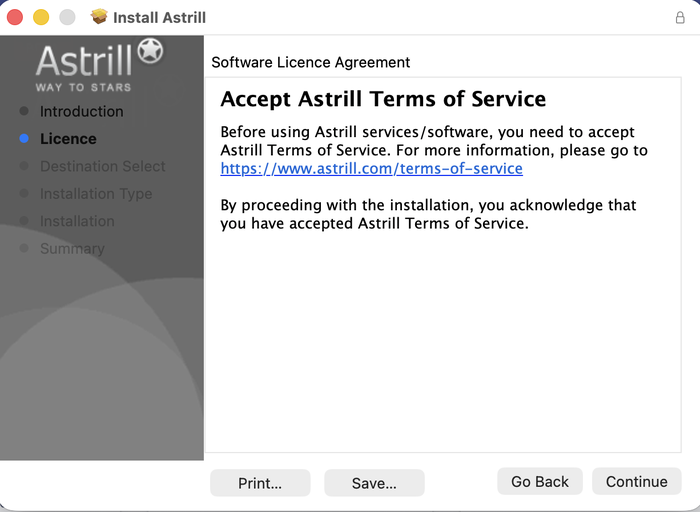This screenshot has height=512, width=700.
Task: Click the Software Licence Agreement label
Action: point(310,62)
